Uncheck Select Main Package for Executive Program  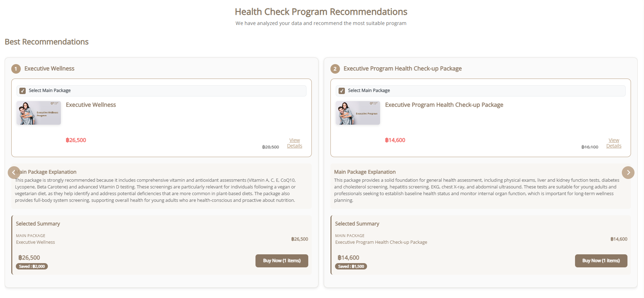pos(342,91)
